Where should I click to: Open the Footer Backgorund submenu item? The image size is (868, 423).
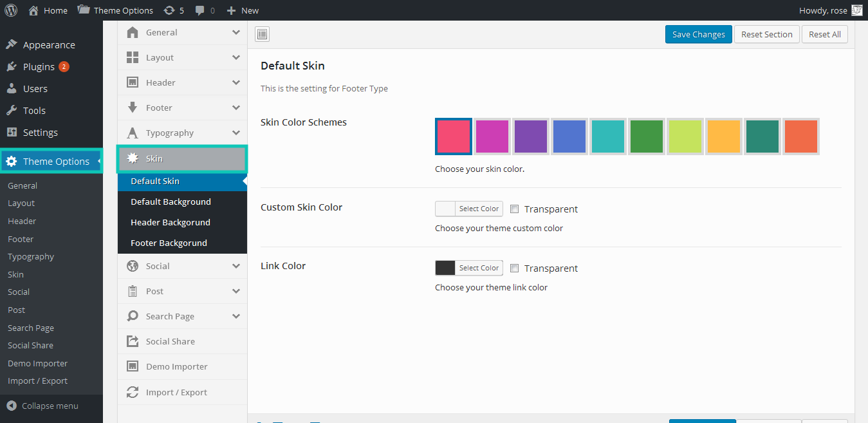point(182,243)
